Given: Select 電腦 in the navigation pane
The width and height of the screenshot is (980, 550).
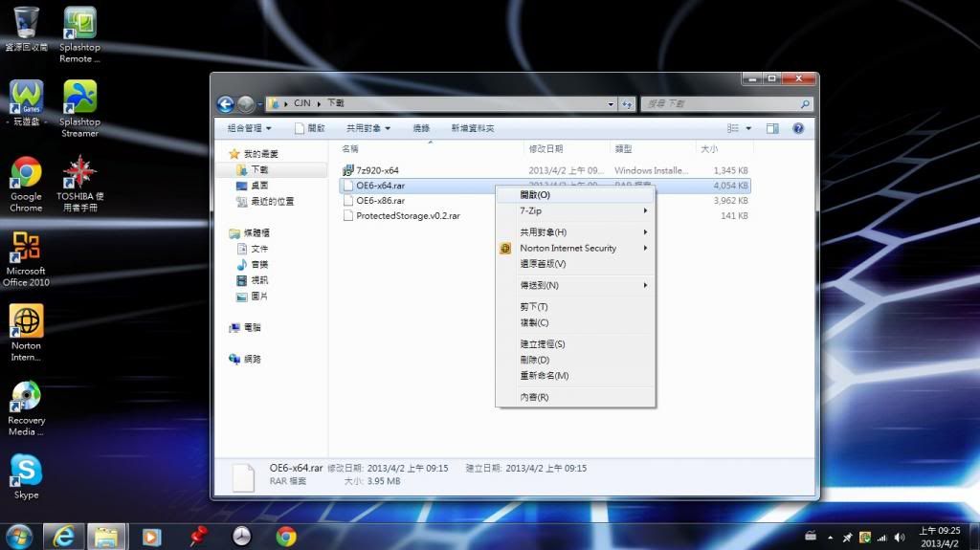Looking at the screenshot, I should tap(245, 327).
